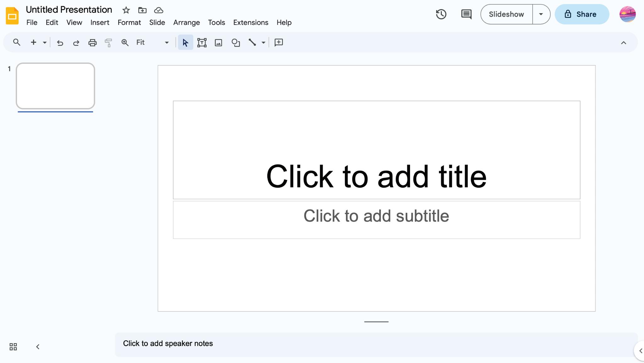This screenshot has width=644, height=363.
Task: Select slide 1 thumbnail in filmstrip
Action: (x=55, y=86)
